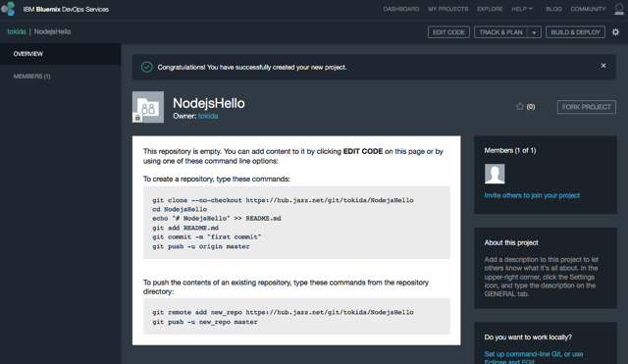Click the NodejsHello project avatar image
The height and width of the screenshot is (364, 628).
(x=148, y=107)
